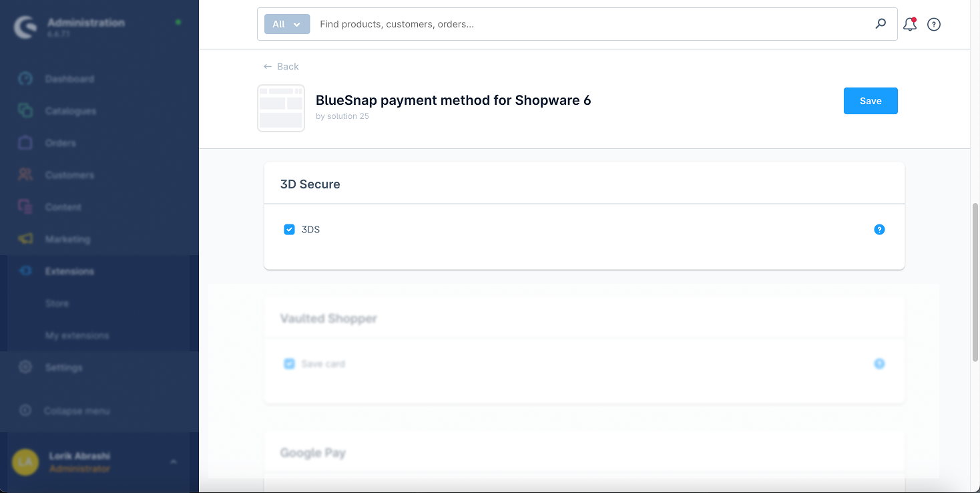Click the Save button
The width and height of the screenshot is (980, 493).
pos(871,101)
